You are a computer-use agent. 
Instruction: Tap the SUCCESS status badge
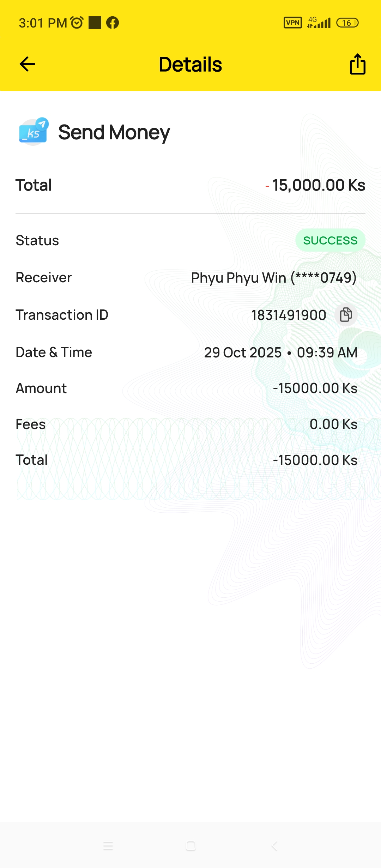(x=330, y=240)
